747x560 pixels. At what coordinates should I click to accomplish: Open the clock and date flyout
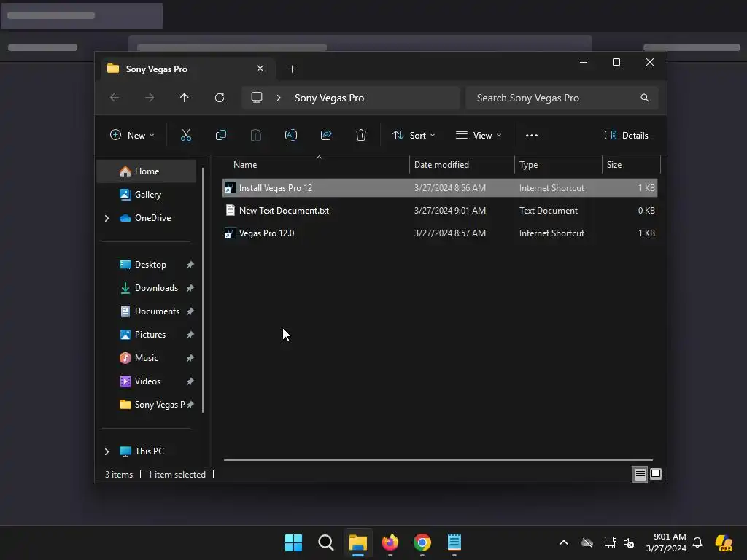coord(666,542)
